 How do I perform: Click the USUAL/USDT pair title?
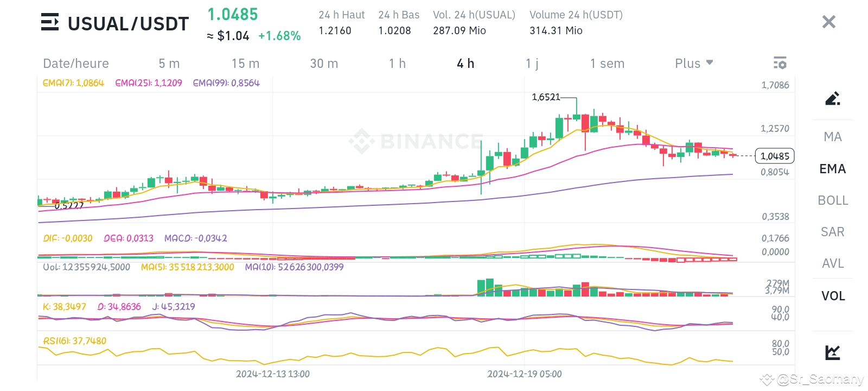[x=128, y=23]
